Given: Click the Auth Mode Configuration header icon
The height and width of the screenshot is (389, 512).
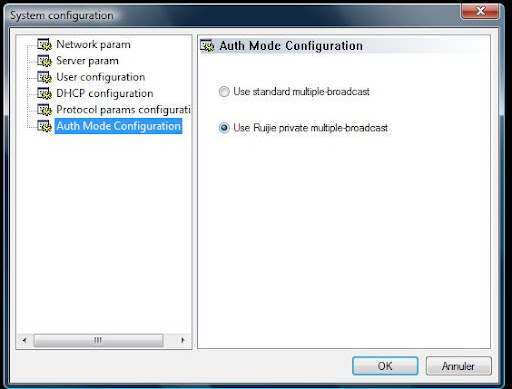Looking at the screenshot, I should pos(207,46).
